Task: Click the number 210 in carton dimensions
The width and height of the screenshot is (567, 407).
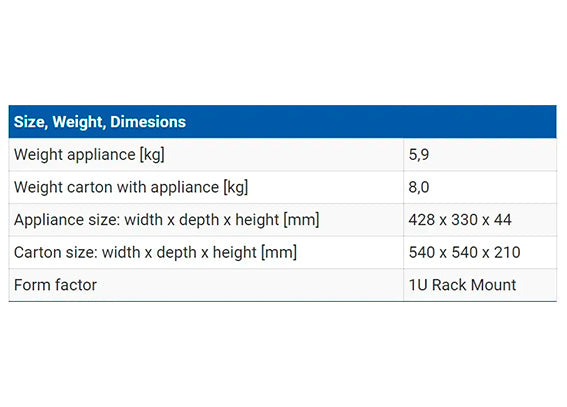Action: [x=507, y=252]
